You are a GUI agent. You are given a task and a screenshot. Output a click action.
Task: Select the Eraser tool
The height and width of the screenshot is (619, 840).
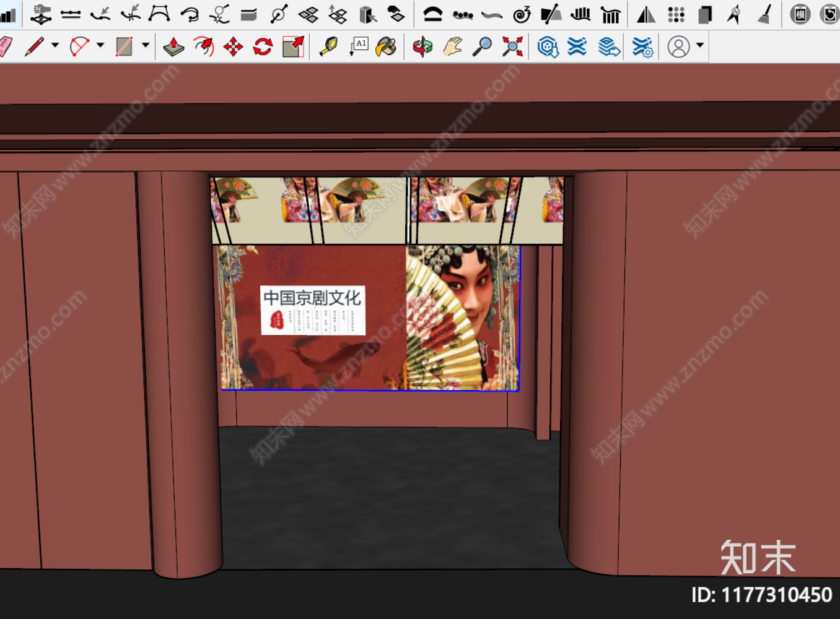(5, 47)
